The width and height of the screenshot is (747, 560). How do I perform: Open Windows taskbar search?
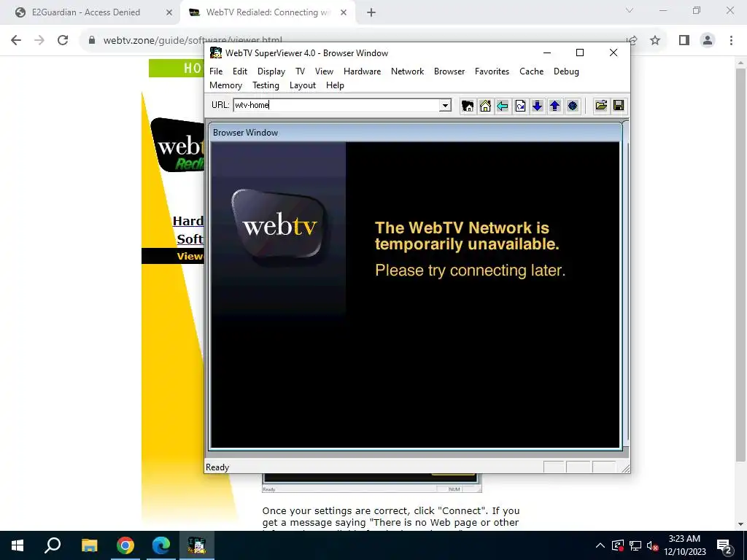[x=53, y=545]
